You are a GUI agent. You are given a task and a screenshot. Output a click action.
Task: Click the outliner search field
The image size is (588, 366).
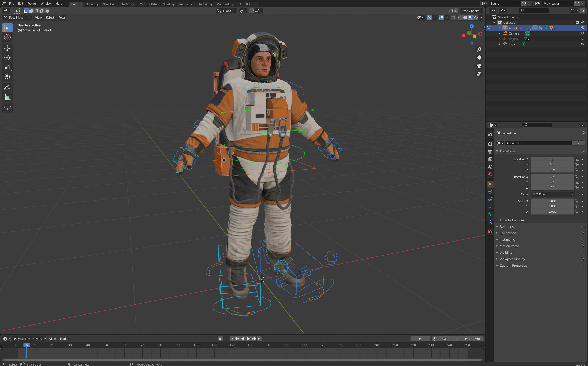click(x=534, y=11)
